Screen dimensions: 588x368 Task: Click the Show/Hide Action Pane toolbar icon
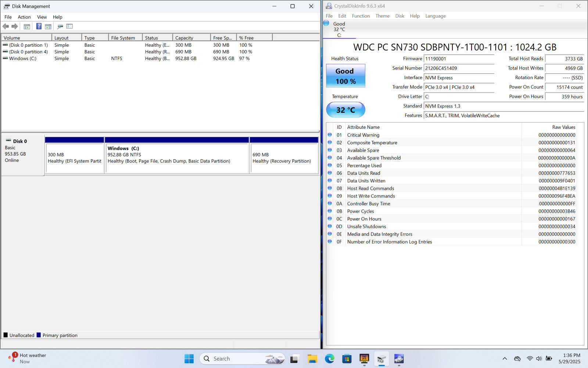48,26
